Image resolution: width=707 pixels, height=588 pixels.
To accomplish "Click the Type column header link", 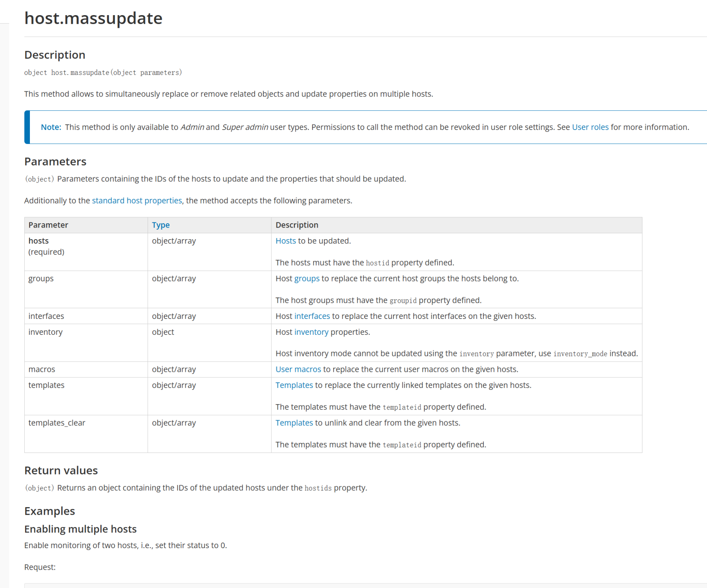I will [161, 225].
